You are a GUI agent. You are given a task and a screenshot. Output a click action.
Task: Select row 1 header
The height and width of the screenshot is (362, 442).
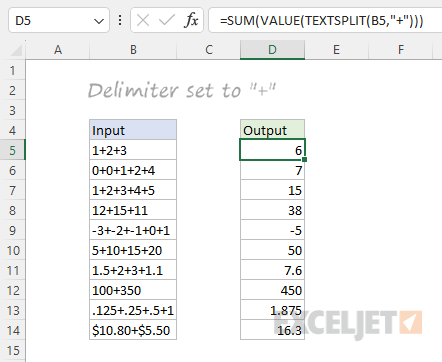13,70
